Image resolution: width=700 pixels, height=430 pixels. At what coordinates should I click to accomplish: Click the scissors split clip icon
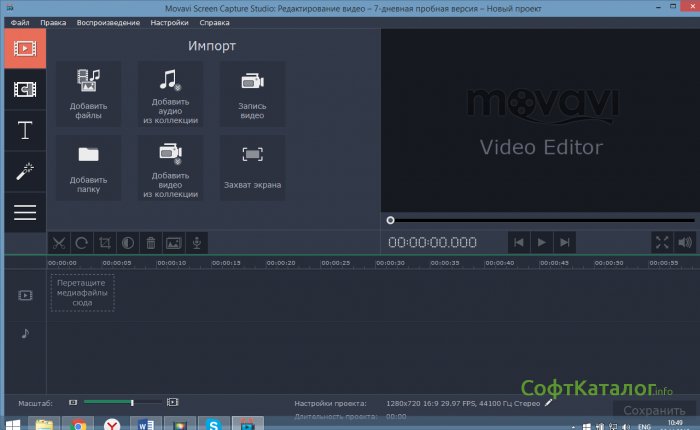click(58, 242)
